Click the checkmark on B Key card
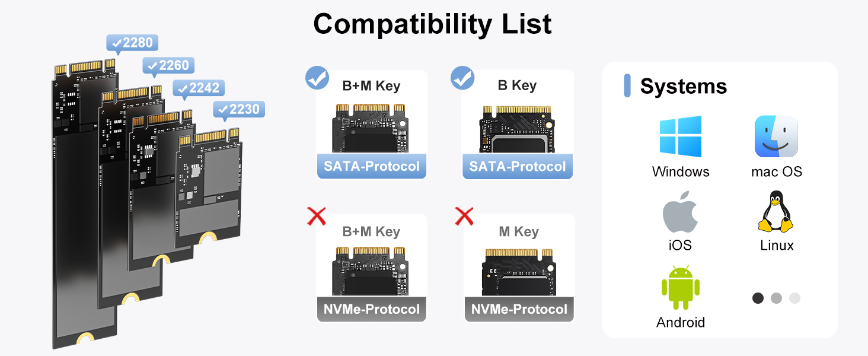Image resolution: width=868 pixels, height=356 pixels. click(x=462, y=78)
